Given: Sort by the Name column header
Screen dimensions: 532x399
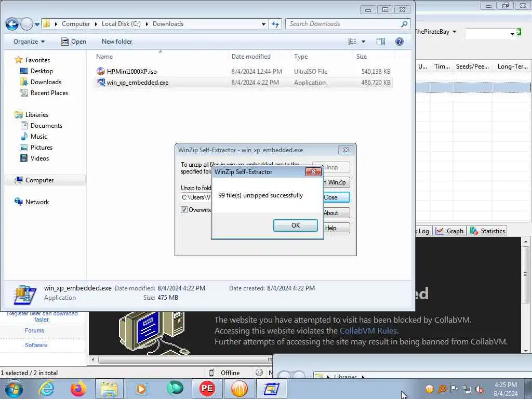Looking at the screenshot, I should 104,57.
